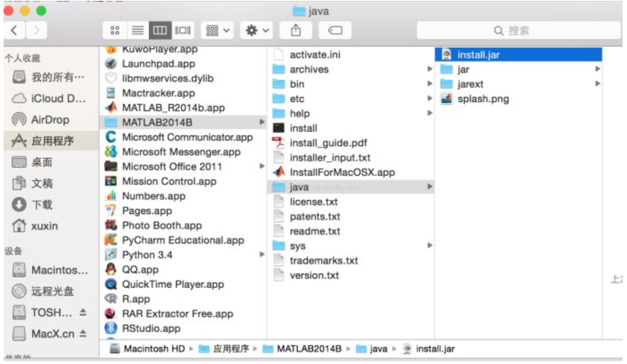
Task: Select Mission Control.app icon
Action: [110, 181]
